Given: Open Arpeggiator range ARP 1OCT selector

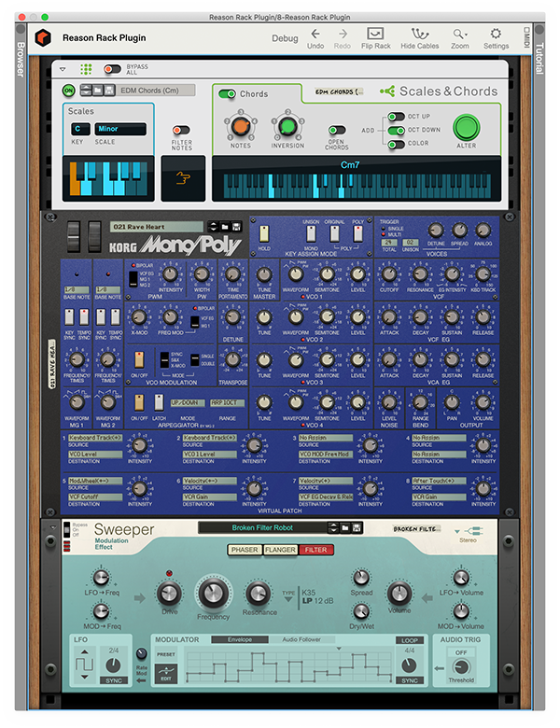Looking at the screenshot, I should [x=227, y=403].
